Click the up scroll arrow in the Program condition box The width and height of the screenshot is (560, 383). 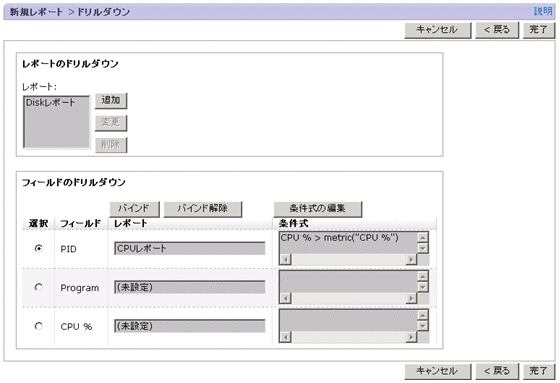423,276
